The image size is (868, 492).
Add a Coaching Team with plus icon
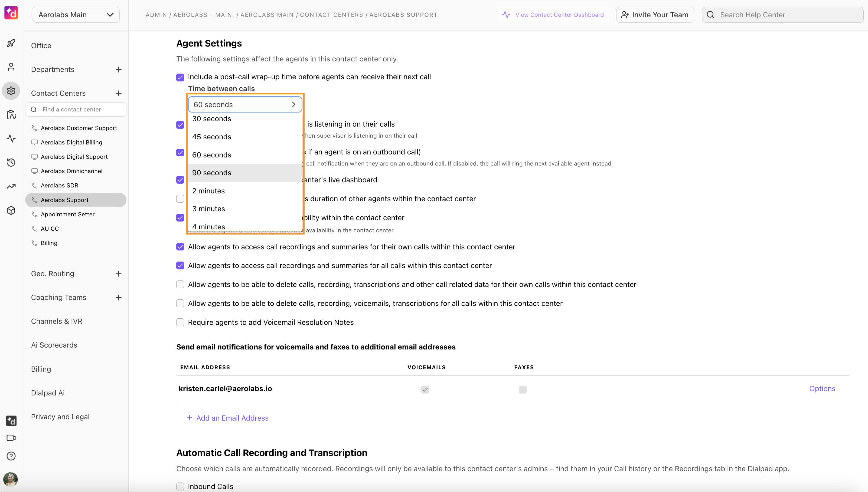pos(118,298)
